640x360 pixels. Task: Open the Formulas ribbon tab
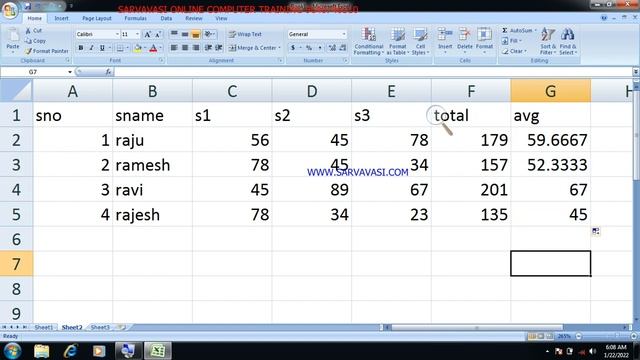tap(136, 18)
